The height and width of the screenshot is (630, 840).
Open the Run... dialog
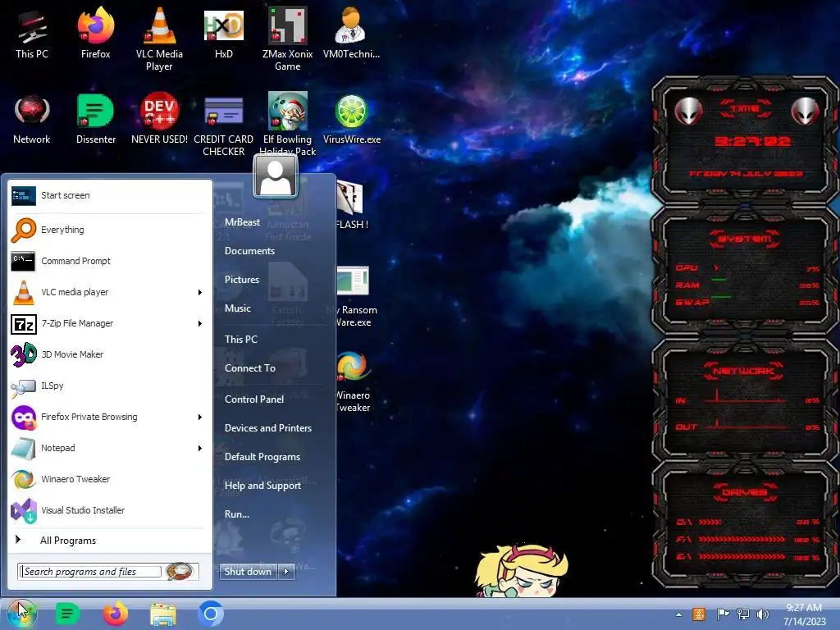[x=237, y=514]
